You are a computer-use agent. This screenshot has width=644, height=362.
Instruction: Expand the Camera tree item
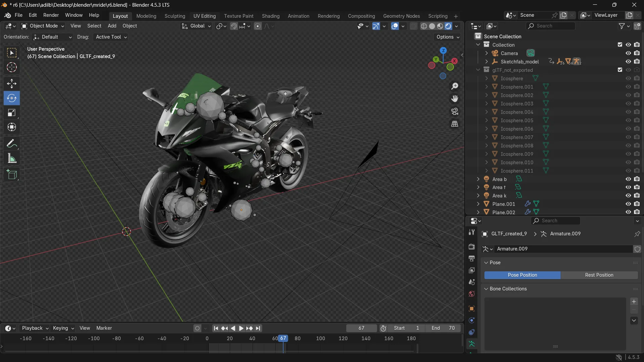tap(486, 53)
